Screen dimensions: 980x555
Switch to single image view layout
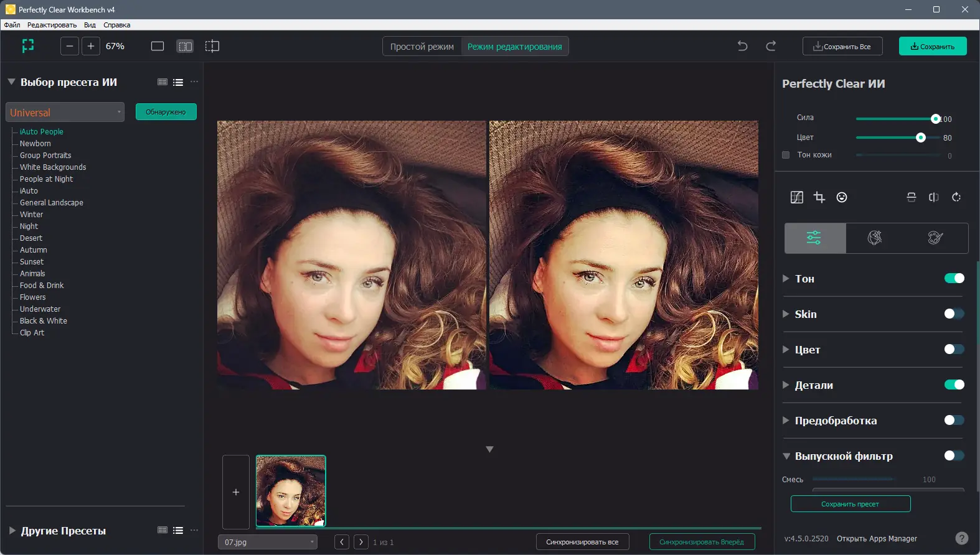click(158, 46)
